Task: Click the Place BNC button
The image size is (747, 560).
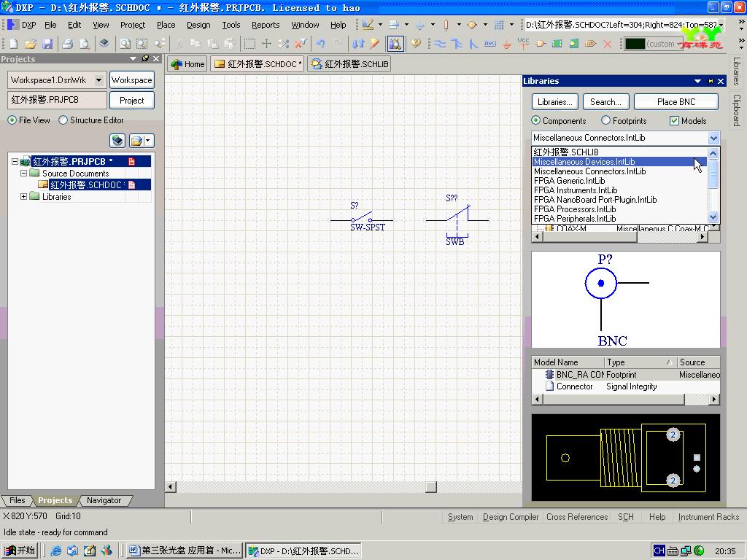Action: pos(676,102)
